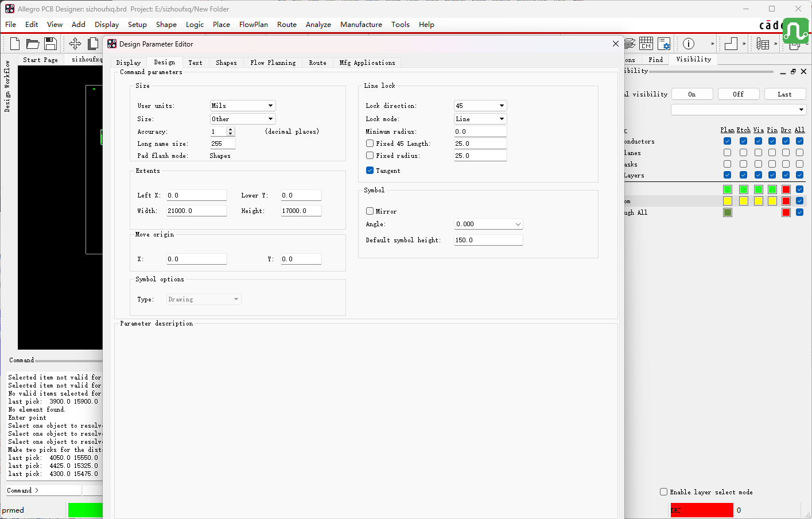Open the Manufacture menu
Image resolution: width=812 pixels, height=519 pixels.
pos(361,24)
